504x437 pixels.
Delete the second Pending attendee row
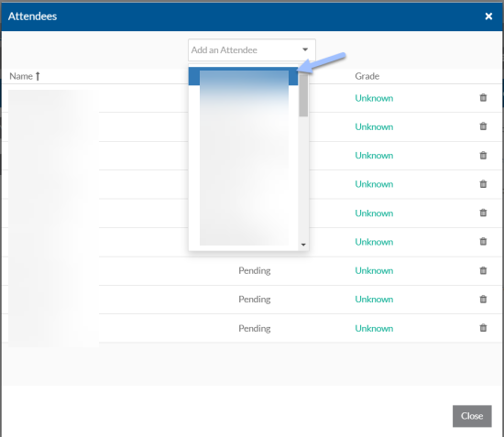pos(483,300)
